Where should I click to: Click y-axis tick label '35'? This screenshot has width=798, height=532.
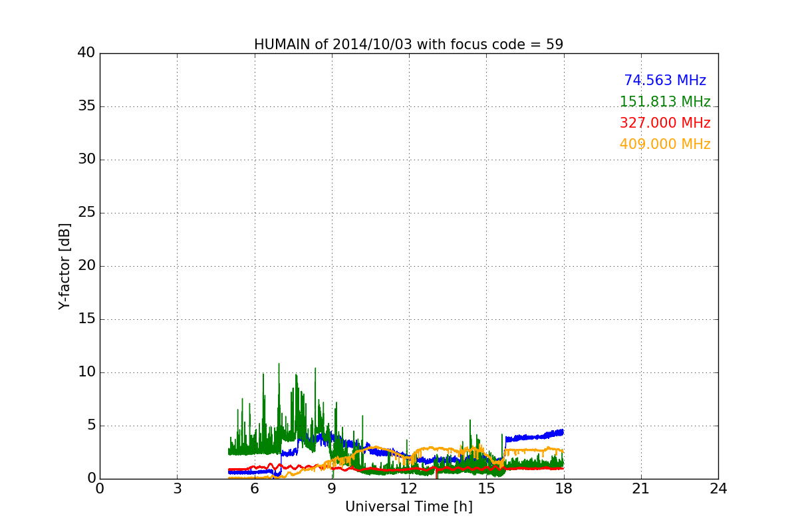click(x=86, y=106)
